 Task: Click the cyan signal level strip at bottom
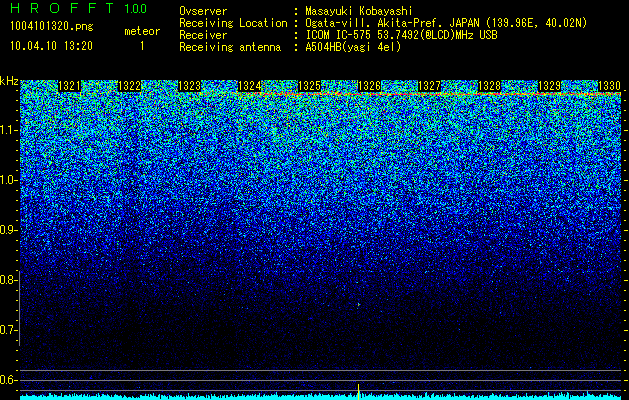pyautogui.click(x=321, y=397)
